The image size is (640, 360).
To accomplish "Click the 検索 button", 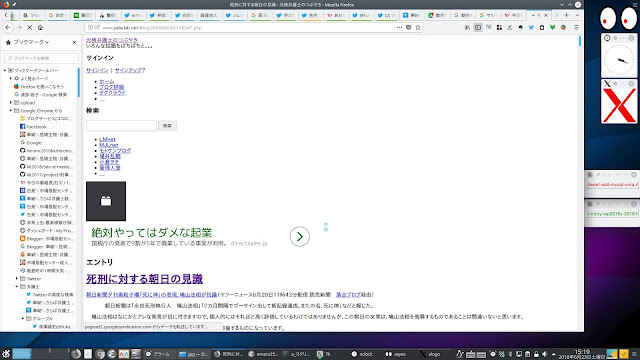I will pos(167,126).
